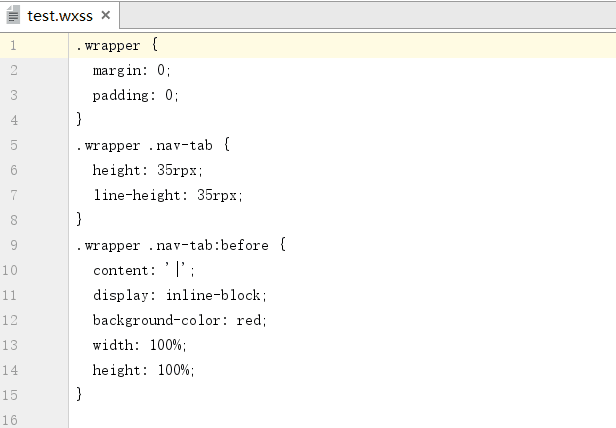Click the inline-block value

click(x=213, y=296)
